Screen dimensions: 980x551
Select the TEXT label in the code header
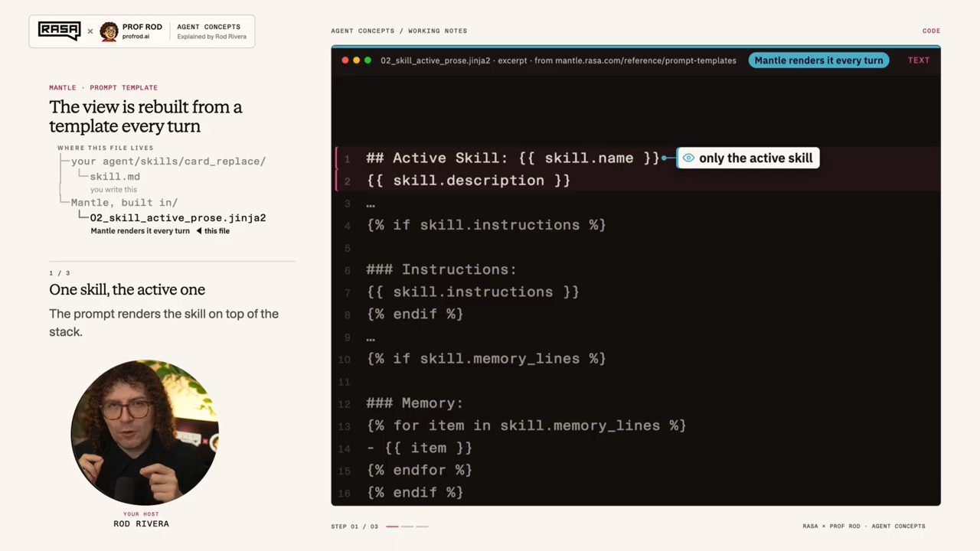coord(919,60)
